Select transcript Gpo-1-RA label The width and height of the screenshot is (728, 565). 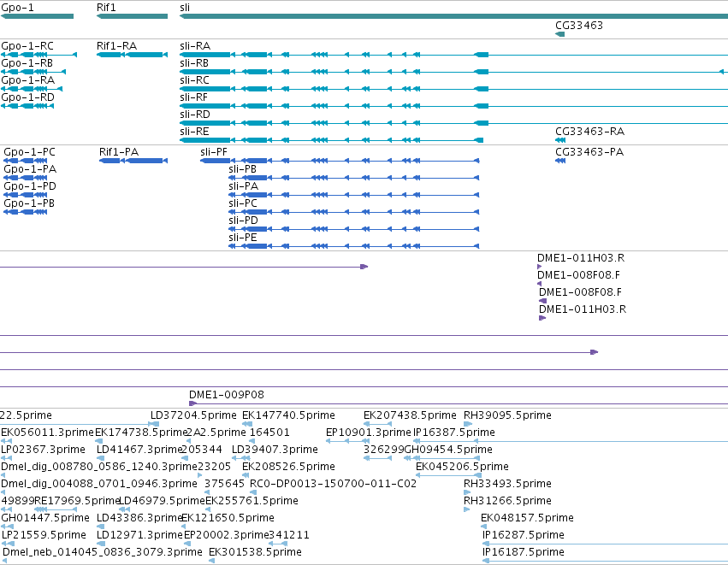pyautogui.click(x=28, y=80)
